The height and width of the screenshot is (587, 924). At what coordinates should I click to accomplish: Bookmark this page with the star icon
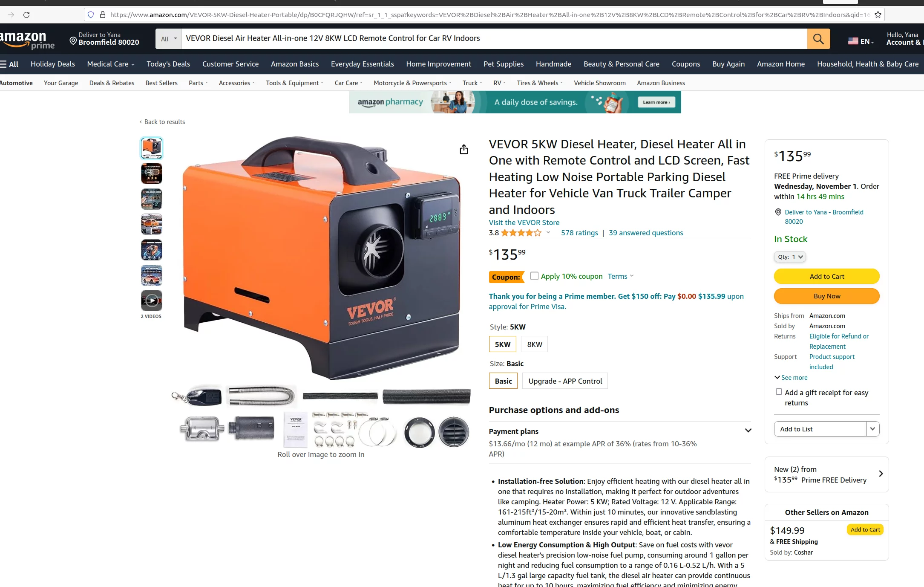(878, 14)
